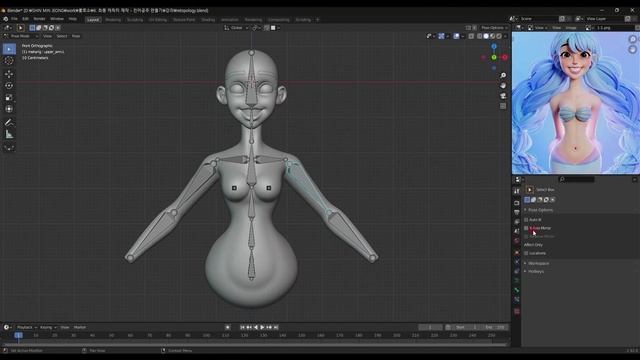The width and height of the screenshot is (640, 360).
Task: Open the shading options dropdown arrow
Action: tap(505, 36)
